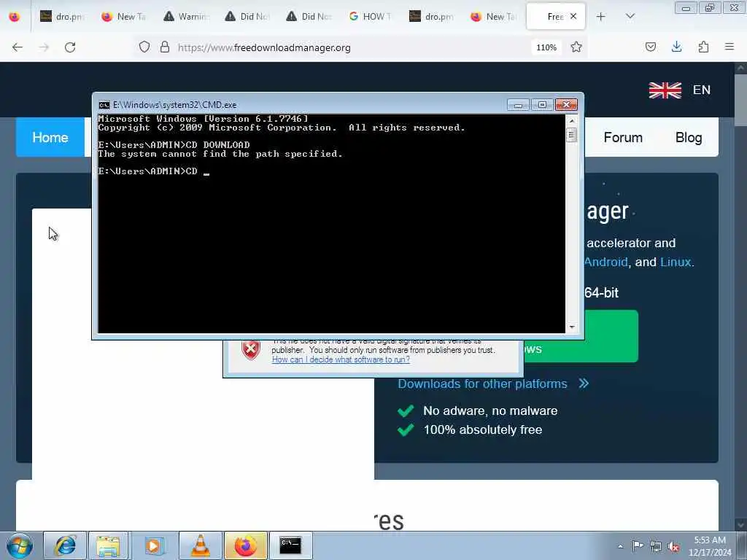Image resolution: width=747 pixels, height=560 pixels.
Task: Click the page scrollbar down arrow
Action: (x=740, y=524)
